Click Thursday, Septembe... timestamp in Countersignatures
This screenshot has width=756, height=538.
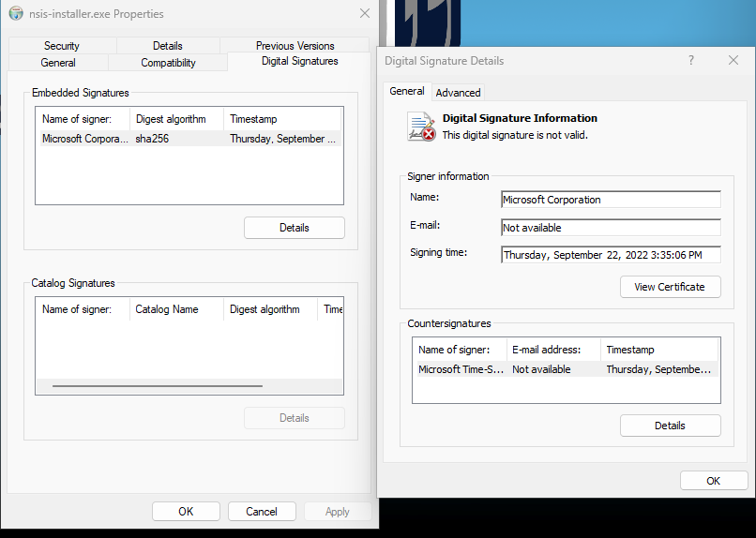658,369
